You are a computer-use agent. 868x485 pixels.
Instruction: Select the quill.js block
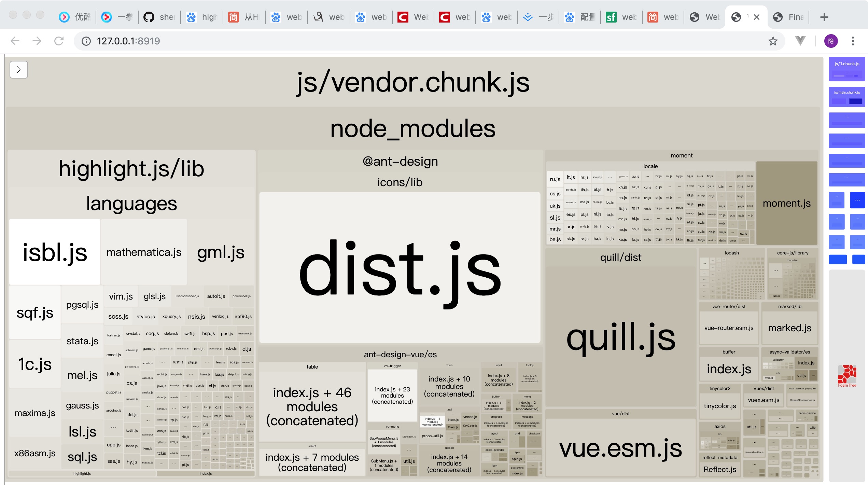tap(621, 336)
